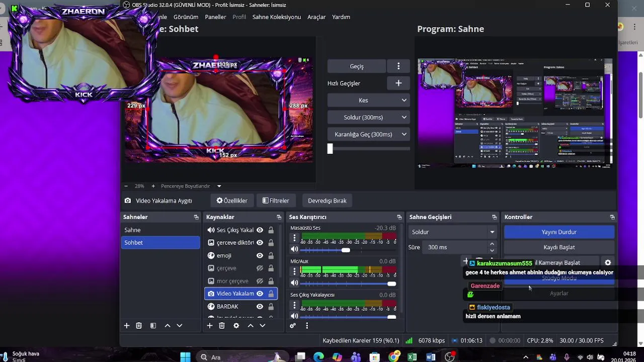Click the Devredışı Bırak button

(x=327, y=201)
